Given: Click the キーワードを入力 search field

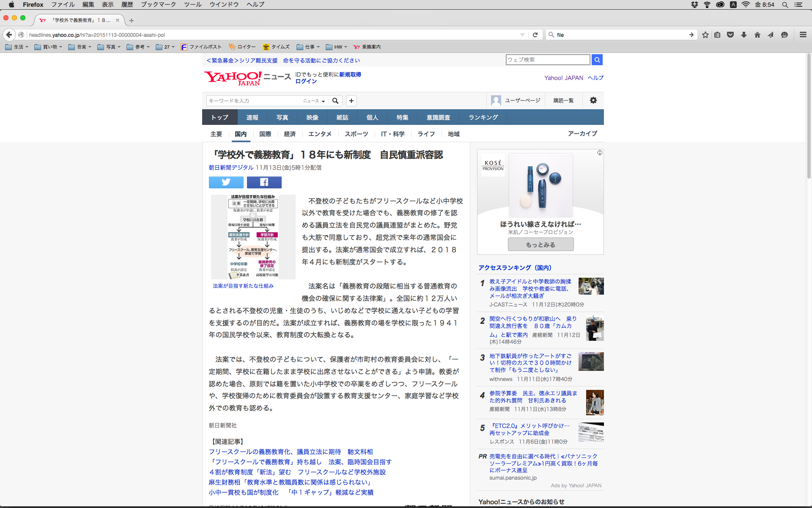Looking at the screenshot, I should (x=253, y=101).
